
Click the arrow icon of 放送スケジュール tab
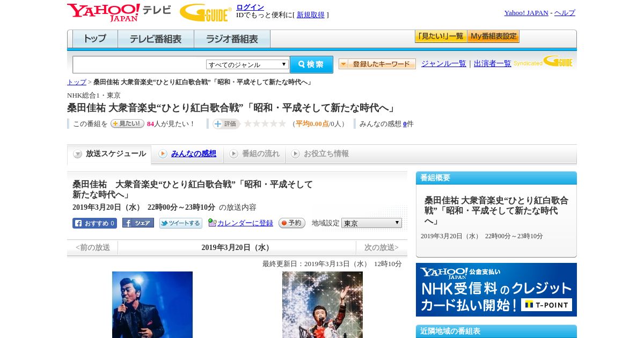pyautogui.click(x=78, y=154)
